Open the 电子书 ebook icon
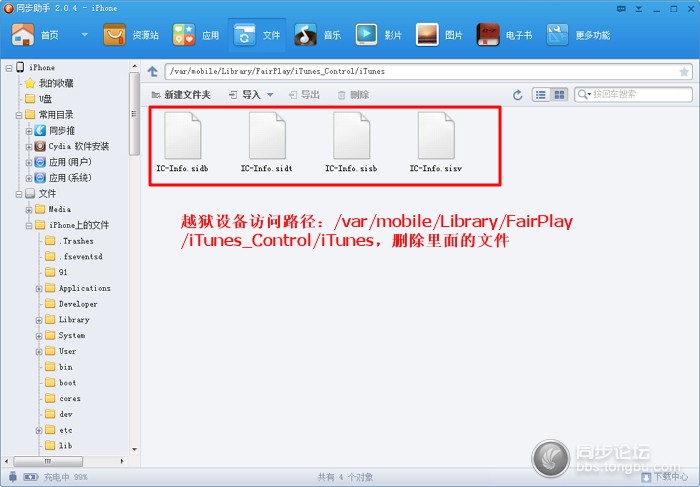 tap(488, 35)
